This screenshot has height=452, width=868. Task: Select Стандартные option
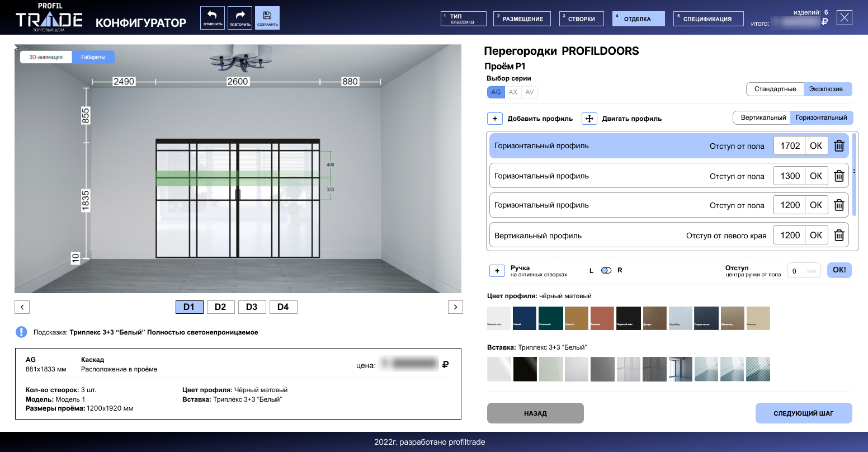click(775, 89)
